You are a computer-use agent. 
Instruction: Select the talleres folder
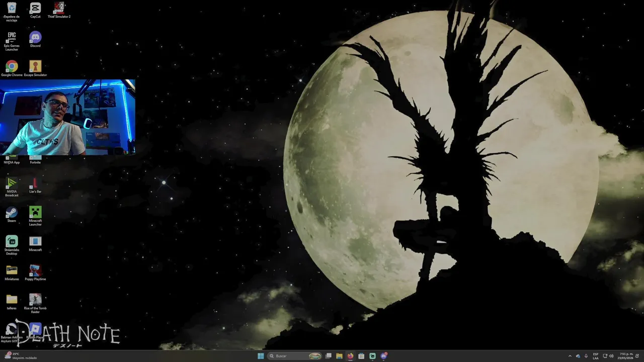tap(12, 302)
